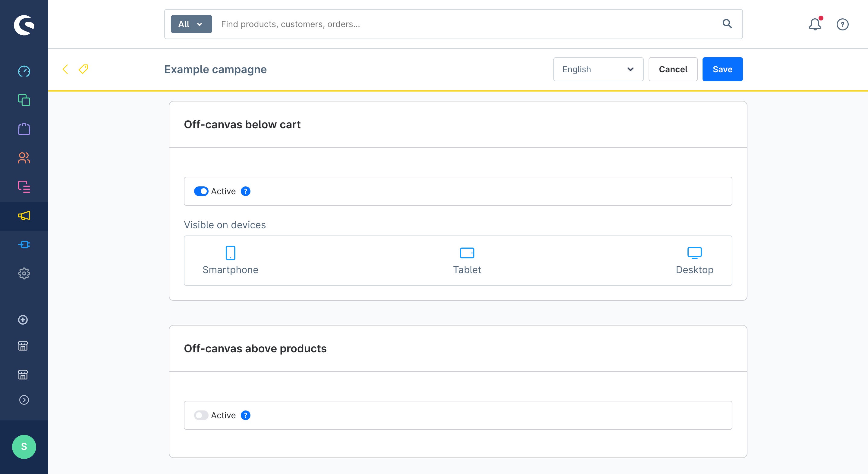Expand the sidebar with the arrow circle
Image resolution: width=868 pixels, height=474 pixels.
tap(24, 400)
